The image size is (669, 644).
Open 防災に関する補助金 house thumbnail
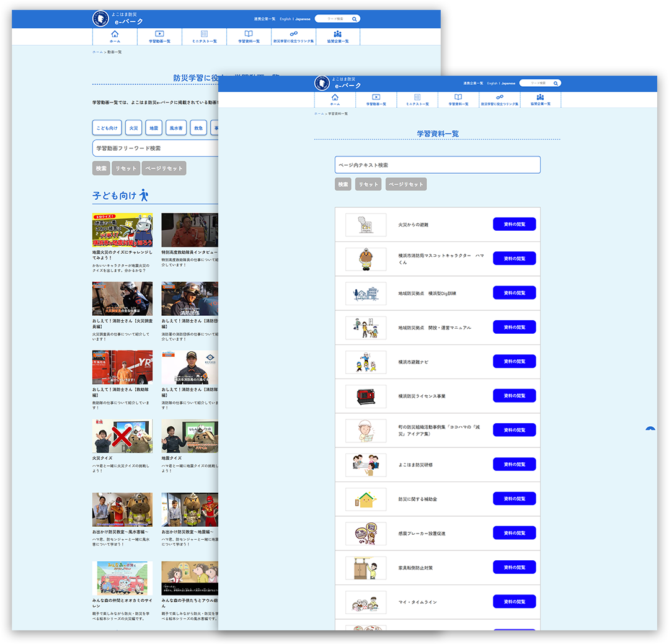pos(366,499)
